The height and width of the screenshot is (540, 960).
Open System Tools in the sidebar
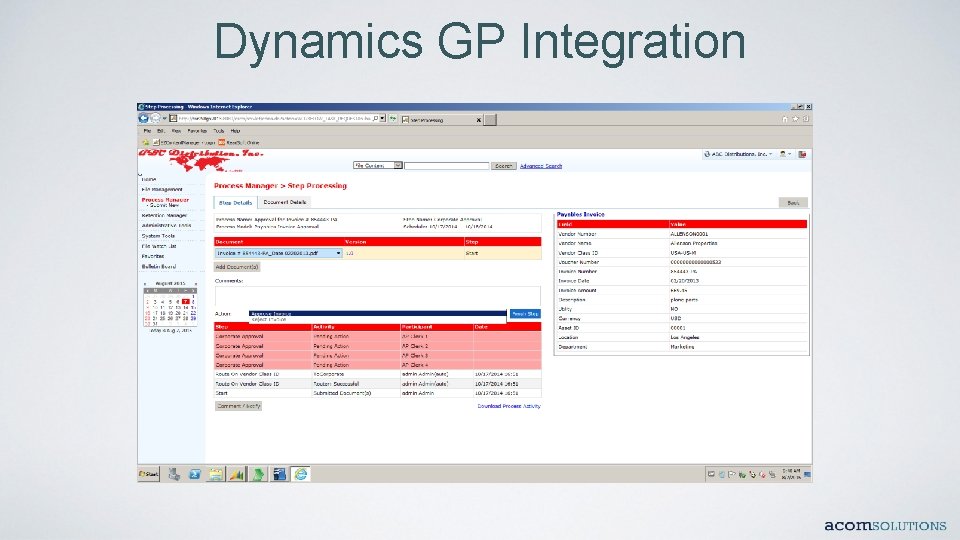pyautogui.click(x=158, y=236)
